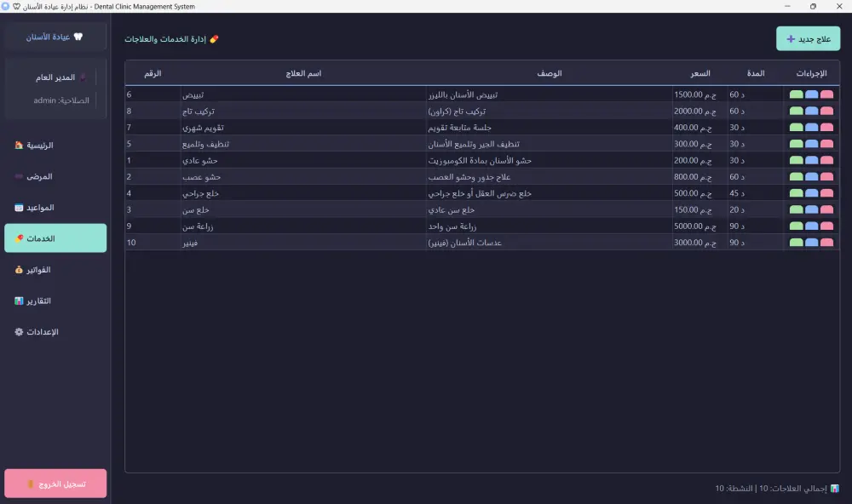Click the السعر column header to sort prices
Viewport: 852px width, 504px height.
[699, 72]
